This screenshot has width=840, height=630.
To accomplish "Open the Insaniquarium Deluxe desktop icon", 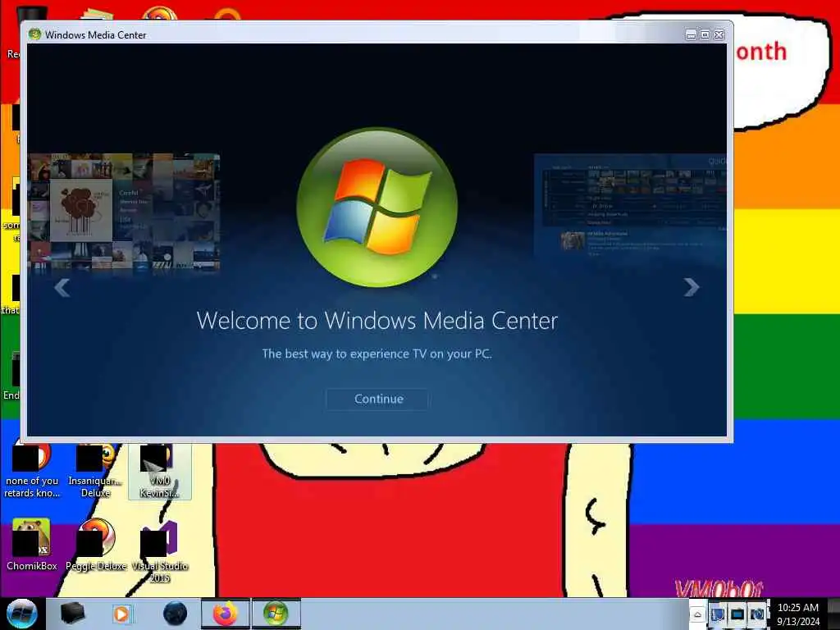I will (96, 472).
